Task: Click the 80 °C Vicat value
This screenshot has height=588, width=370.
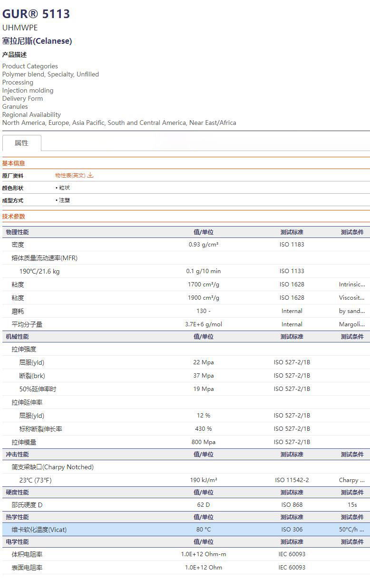Action: point(204,530)
